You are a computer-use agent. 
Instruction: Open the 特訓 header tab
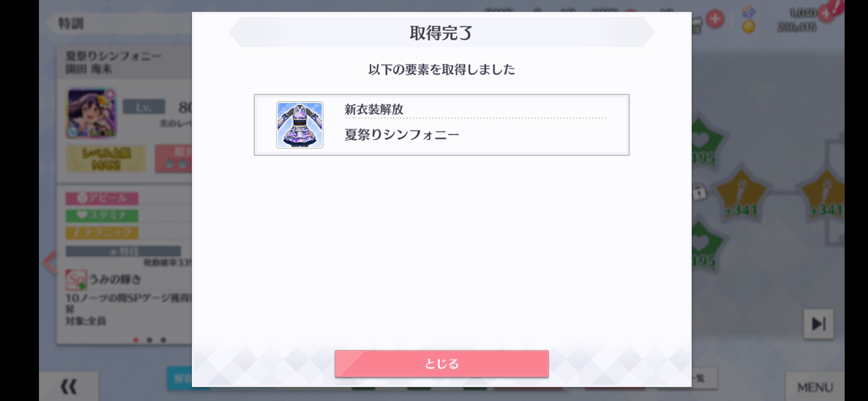[71, 24]
